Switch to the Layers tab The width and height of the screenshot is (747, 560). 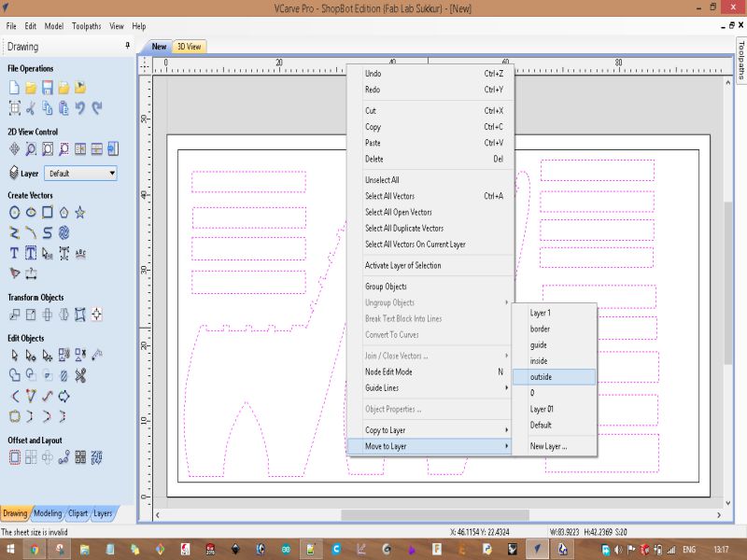103,513
